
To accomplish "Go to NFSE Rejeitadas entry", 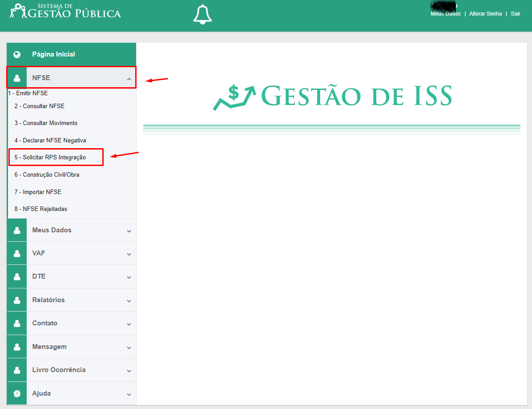I will (x=41, y=209).
